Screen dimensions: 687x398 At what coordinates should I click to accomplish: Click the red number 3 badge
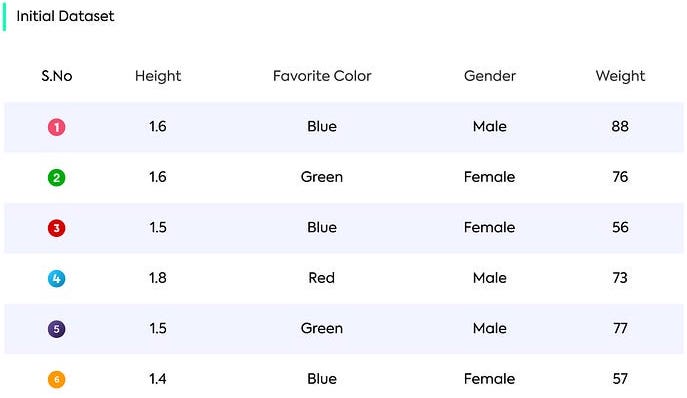tap(57, 228)
